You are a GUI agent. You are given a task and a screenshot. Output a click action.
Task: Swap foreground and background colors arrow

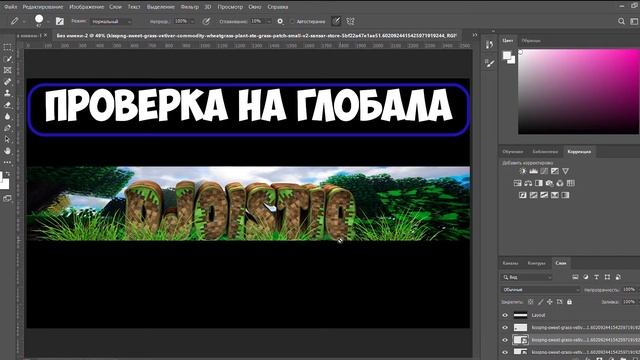click(x=8, y=174)
